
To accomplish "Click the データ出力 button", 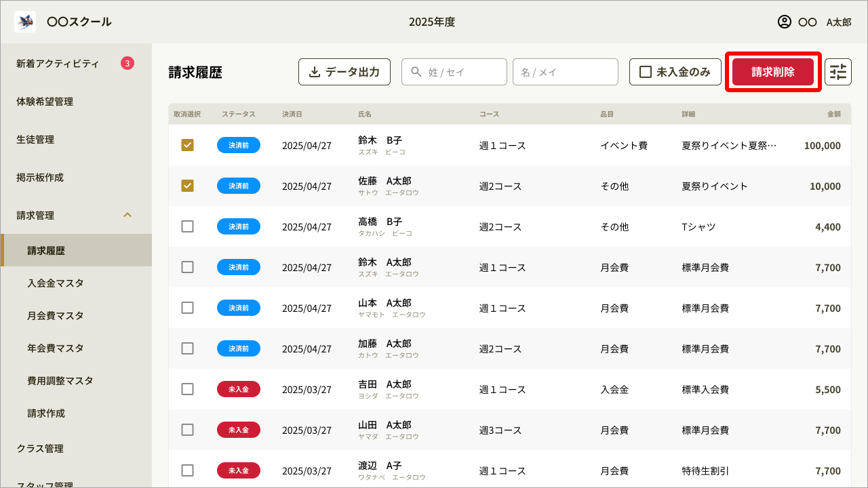I will (x=344, y=71).
